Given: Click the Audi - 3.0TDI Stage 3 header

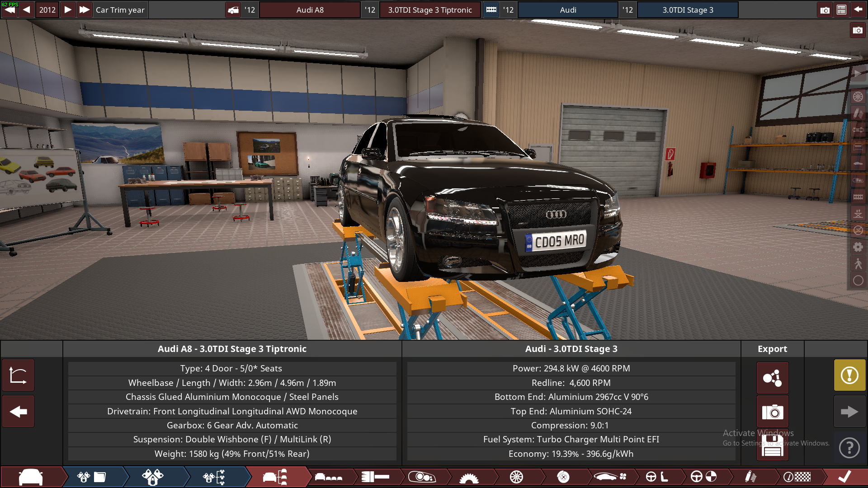Looking at the screenshot, I should (571, 349).
